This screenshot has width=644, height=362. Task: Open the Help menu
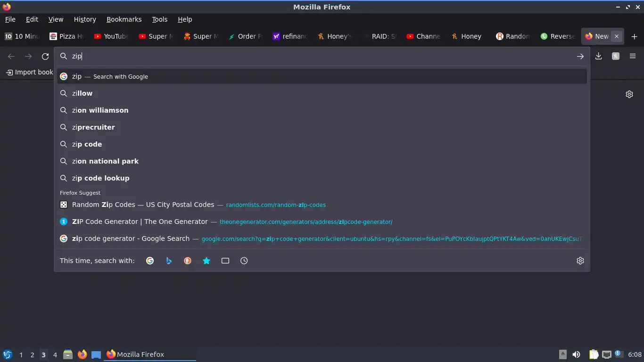(x=185, y=19)
